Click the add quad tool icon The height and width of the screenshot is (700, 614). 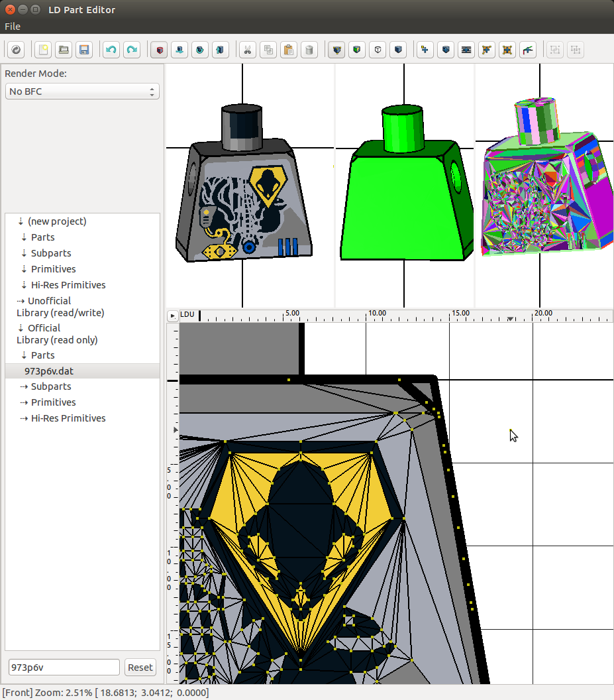507,50
